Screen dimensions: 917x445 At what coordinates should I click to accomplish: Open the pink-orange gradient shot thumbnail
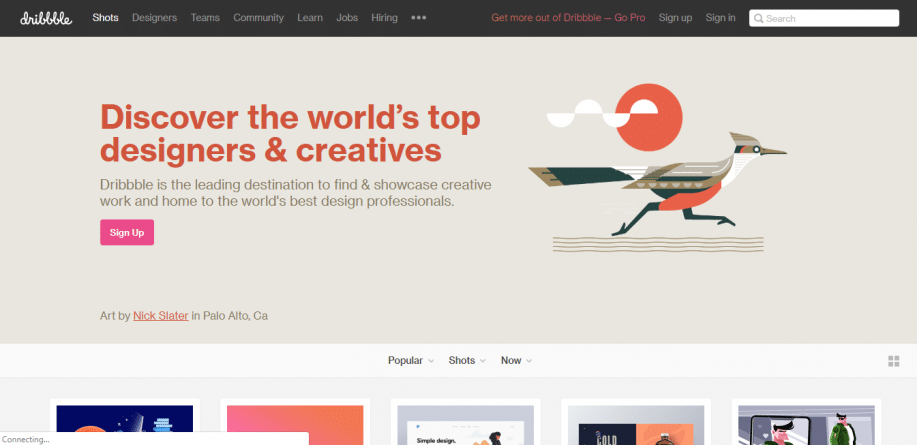(295, 425)
